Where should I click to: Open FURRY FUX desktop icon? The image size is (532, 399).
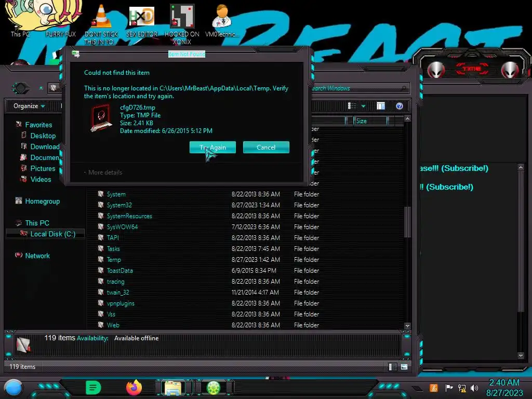click(60, 20)
